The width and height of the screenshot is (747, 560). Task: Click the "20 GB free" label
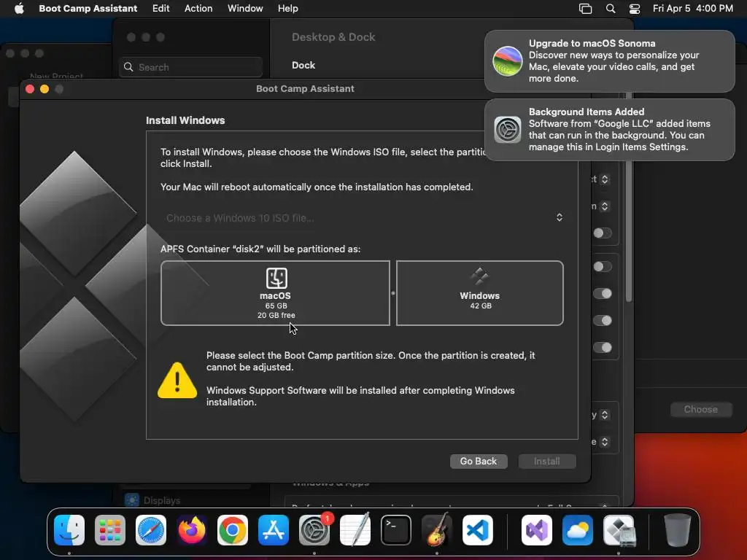(276, 315)
